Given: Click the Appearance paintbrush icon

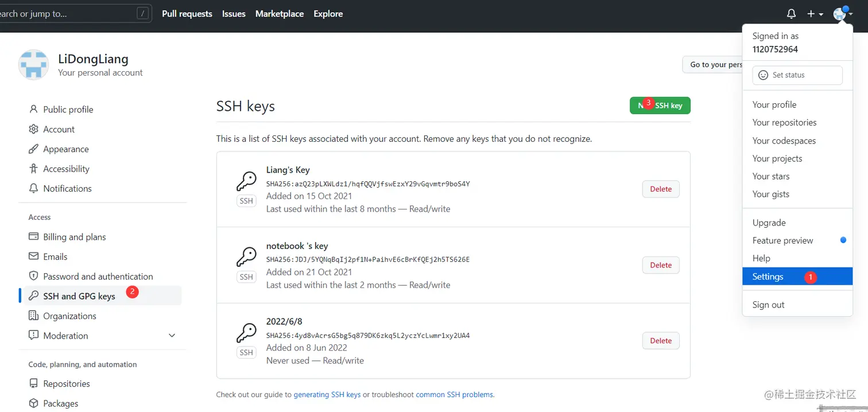Looking at the screenshot, I should (33, 149).
